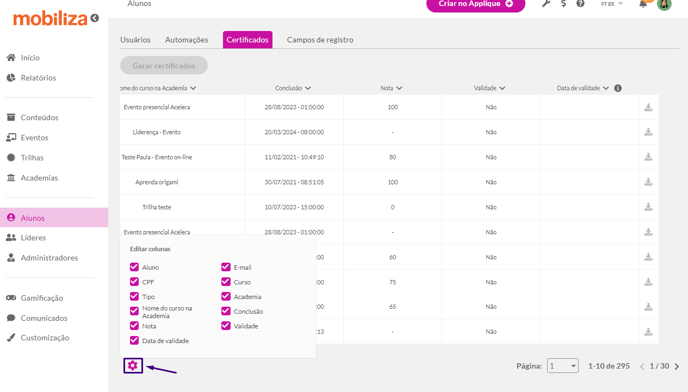Open the Campos de registro tab
The height and width of the screenshot is (392, 688).
click(x=320, y=40)
